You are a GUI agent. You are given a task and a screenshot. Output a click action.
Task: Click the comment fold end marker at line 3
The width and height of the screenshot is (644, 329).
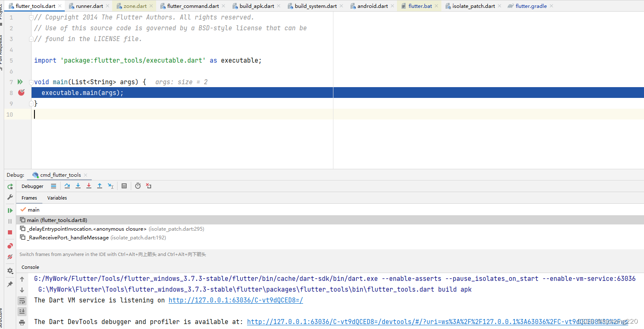click(x=31, y=39)
